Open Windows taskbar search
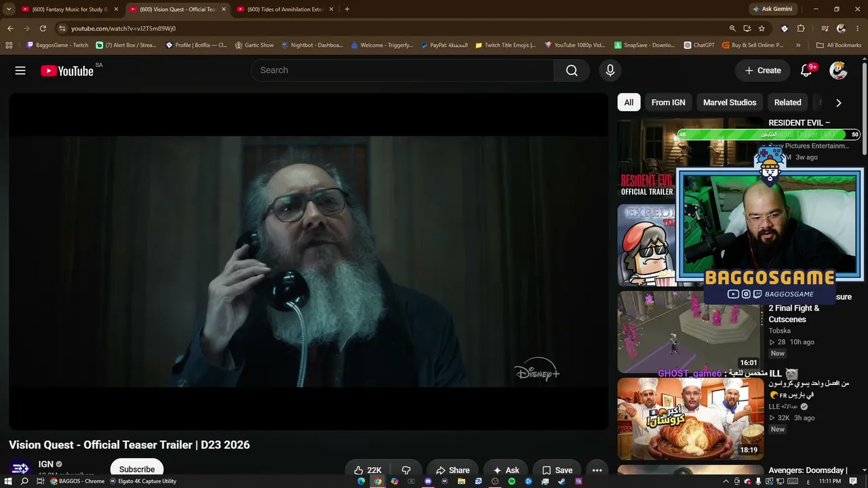 tap(24, 481)
